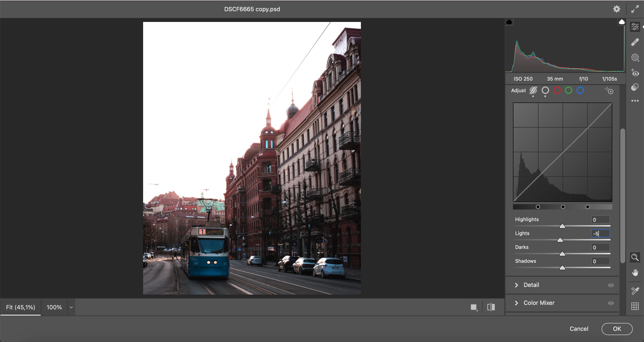Toggle visibility of the Color Mixer adjustments
The height and width of the screenshot is (342, 644).
pyautogui.click(x=611, y=303)
